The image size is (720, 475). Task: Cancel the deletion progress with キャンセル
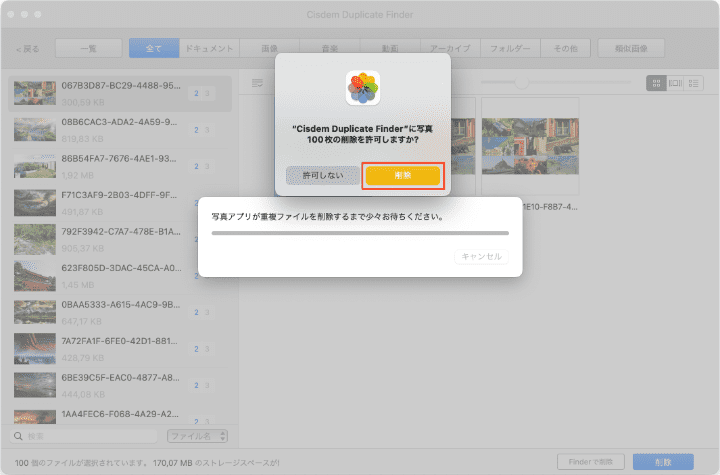tap(481, 256)
